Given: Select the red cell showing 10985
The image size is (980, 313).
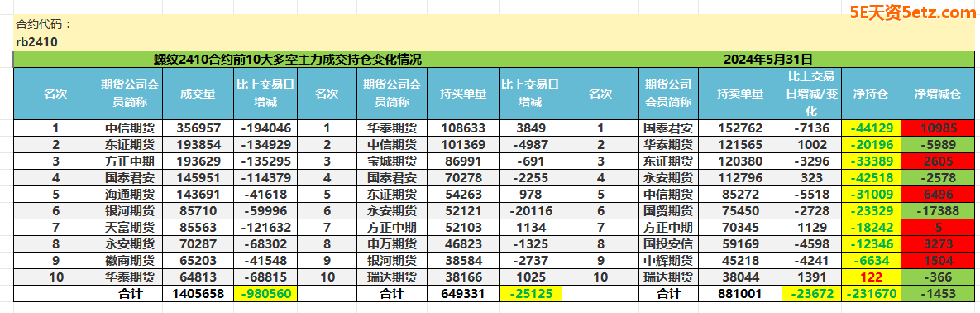Looking at the screenshot, I should coord(938,128).
